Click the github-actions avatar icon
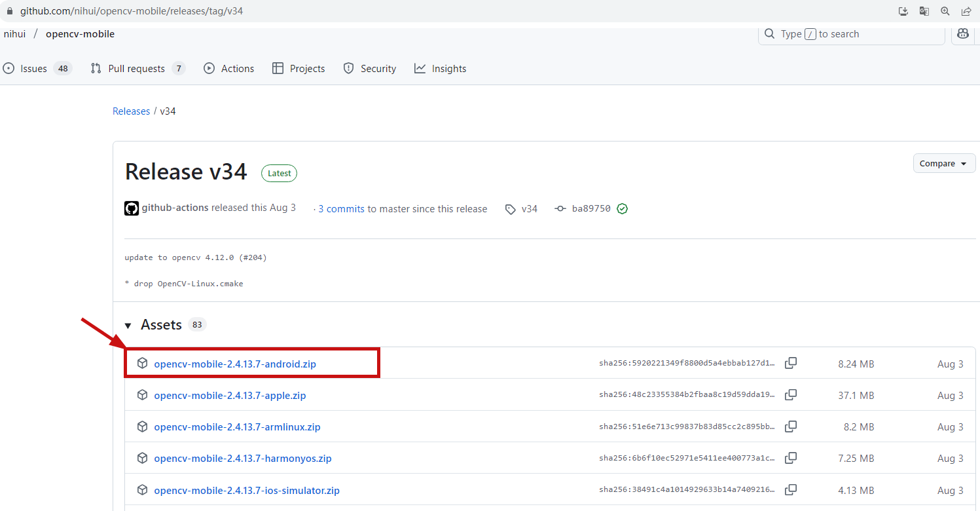Image resolution: width=980 pixels, height=511 pixels. [132, 208]
